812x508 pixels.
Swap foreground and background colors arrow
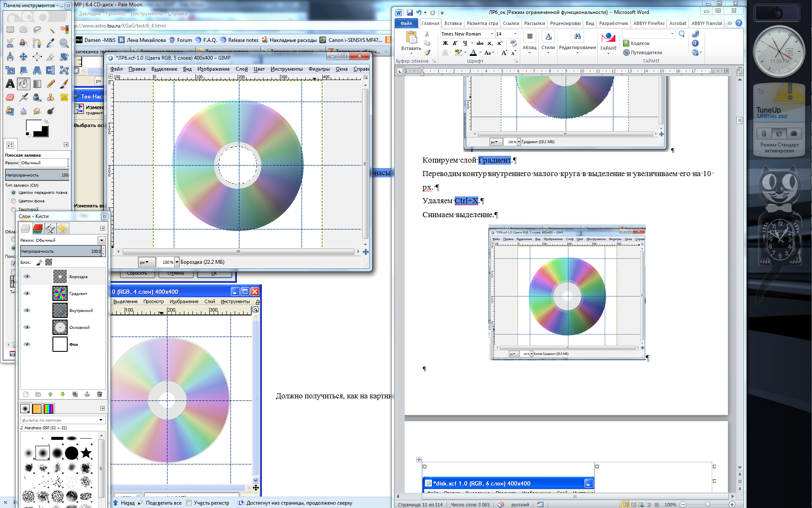point(46,122)
